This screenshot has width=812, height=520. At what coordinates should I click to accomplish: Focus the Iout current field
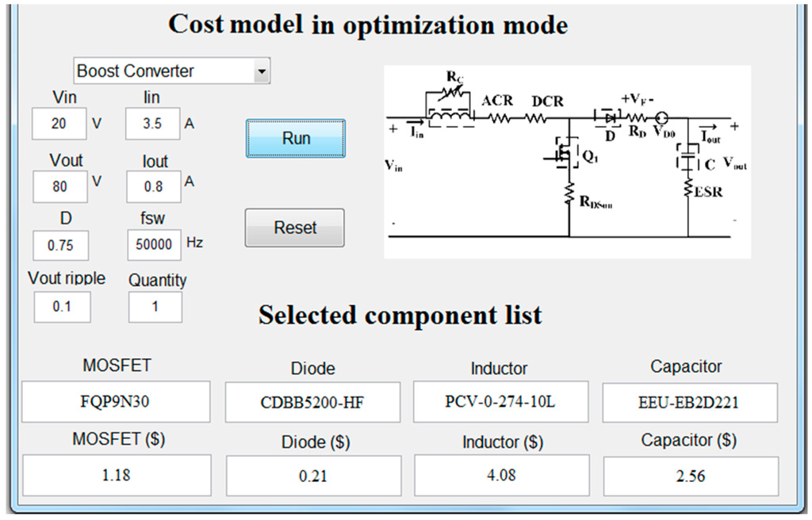[x=154, y=187]
